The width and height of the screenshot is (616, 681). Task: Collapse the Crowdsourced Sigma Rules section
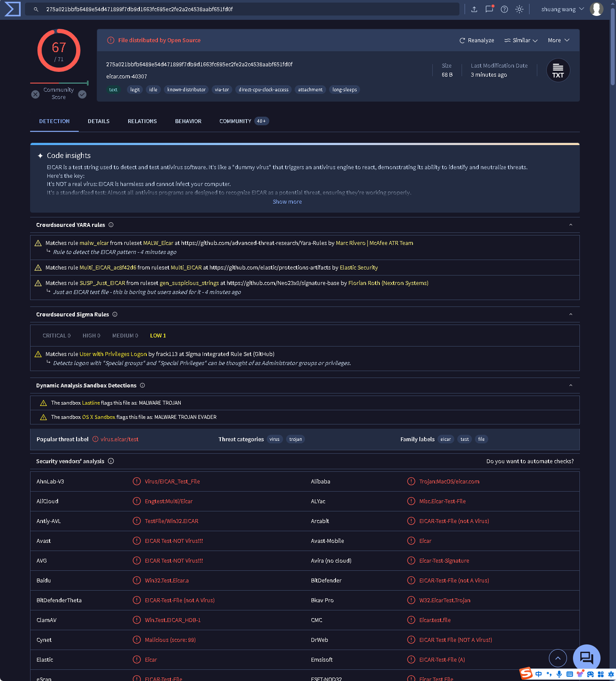(571, 314)
